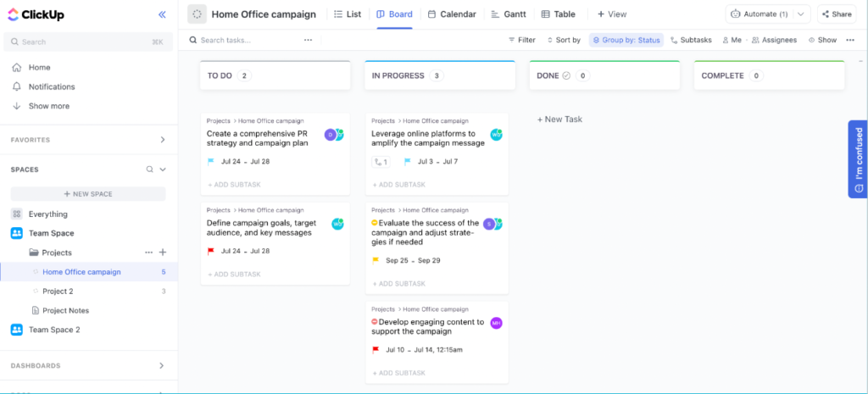This screenshot has height=394, width=868.
Task: Expand the Dashboards section
Action: click(162, 366)
